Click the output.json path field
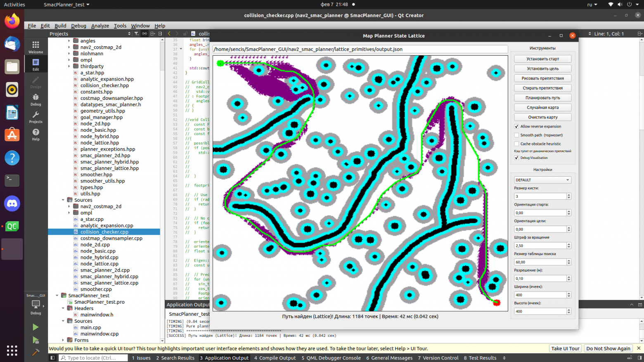Screen dimensions: 644x362 [360, 49]
